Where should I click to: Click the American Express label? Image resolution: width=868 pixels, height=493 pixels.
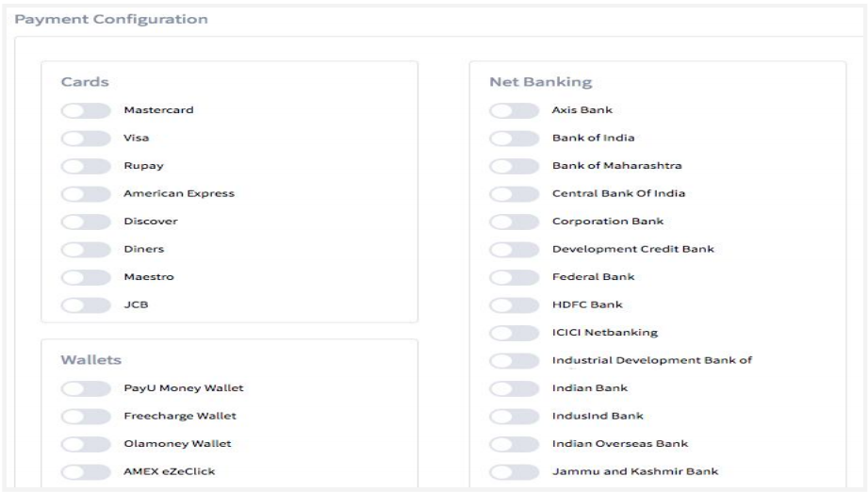(x=179, y=193)
